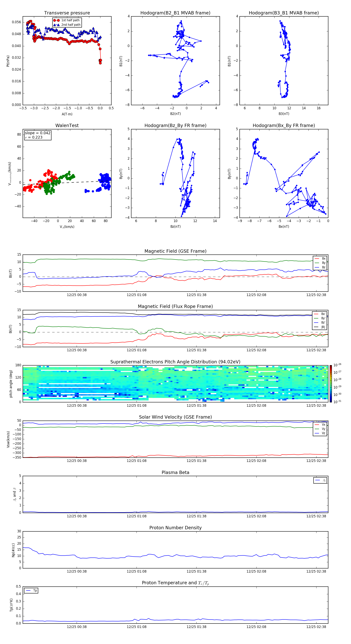Click the 'Proton Number Density' title
Viewport: 351px width, 644px height.
(x=175, y=528)
